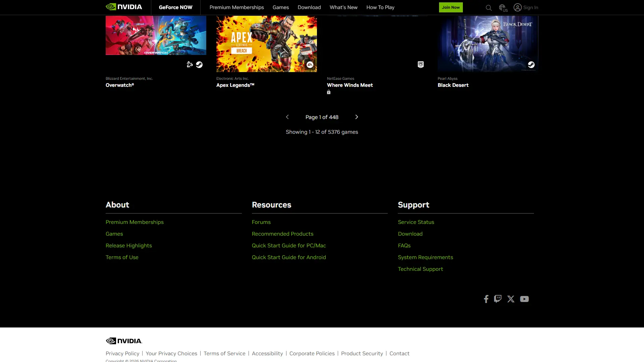Open the Twitch social icon
The height and width of the screenshot is (362, 644).
coord(498,299)
